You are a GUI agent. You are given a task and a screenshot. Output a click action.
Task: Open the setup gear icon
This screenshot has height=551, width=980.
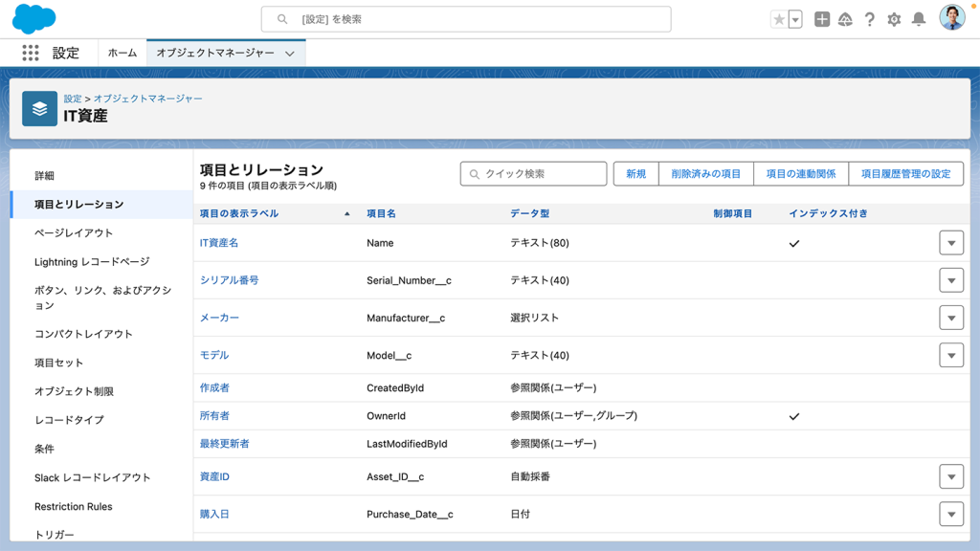point(894,19)
